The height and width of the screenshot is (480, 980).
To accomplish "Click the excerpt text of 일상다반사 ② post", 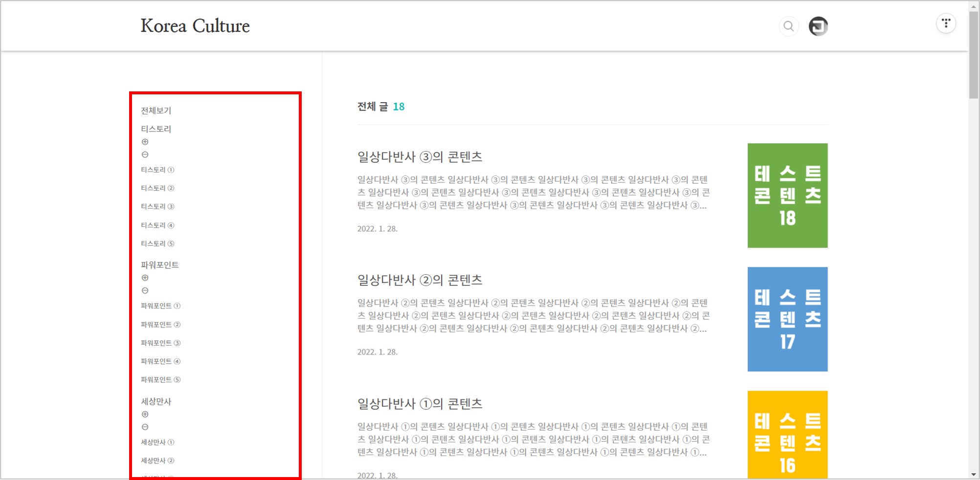I will coord(534,316).
